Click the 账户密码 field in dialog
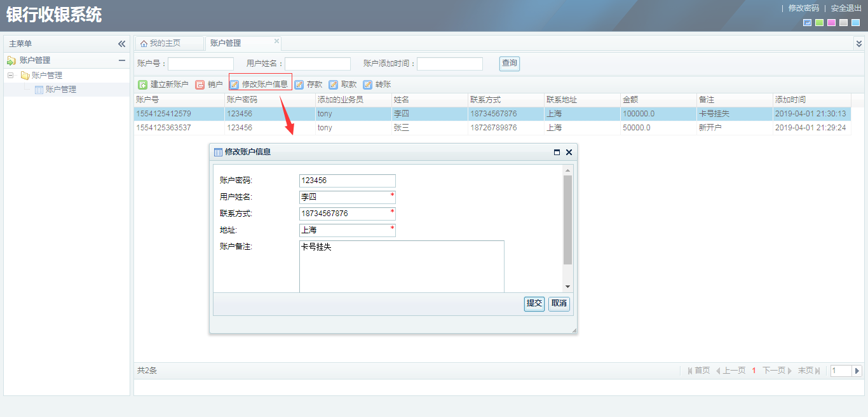Image resolution: width=868 pixels, height=417 pixels. (348, 181)
